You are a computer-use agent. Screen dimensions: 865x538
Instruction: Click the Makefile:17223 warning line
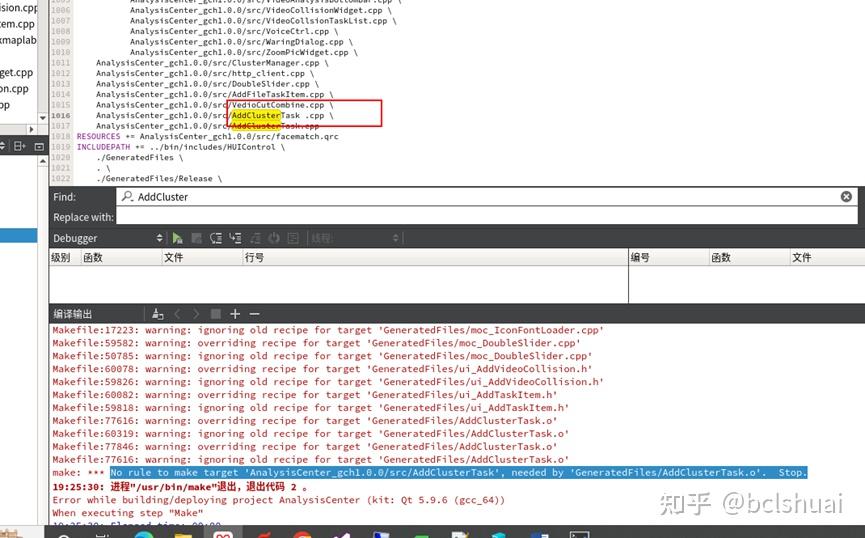328,330
